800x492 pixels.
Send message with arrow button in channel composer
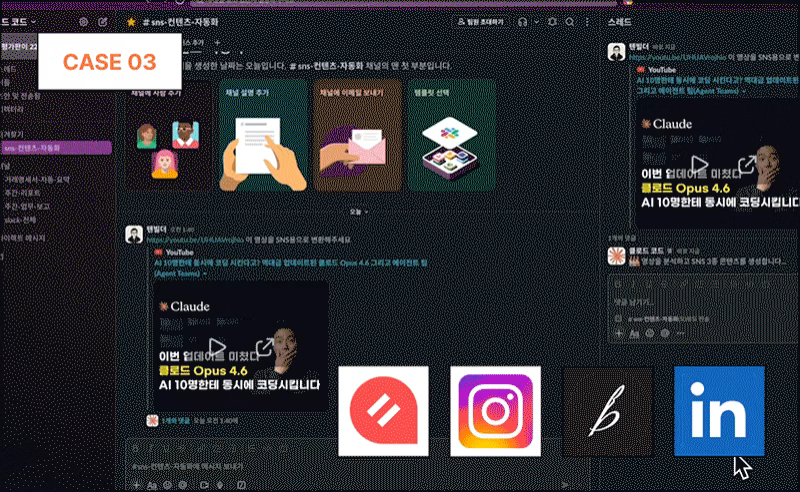click(x=565, y=485)
